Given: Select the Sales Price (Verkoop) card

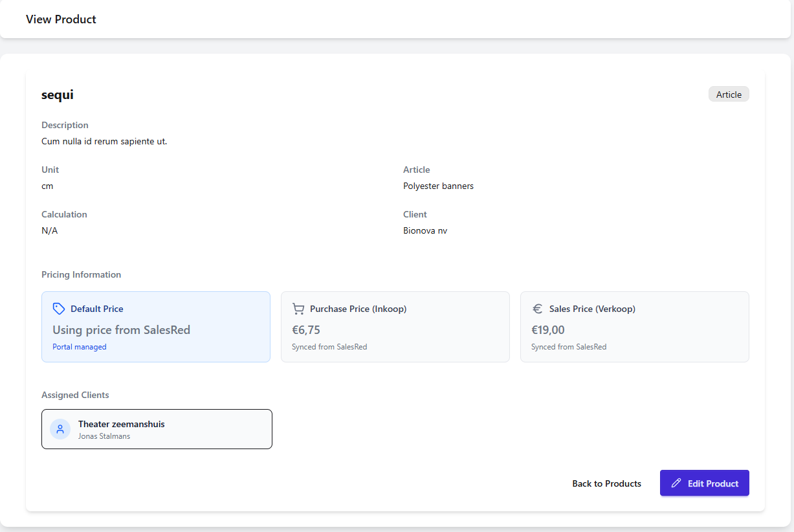Looking at the screenshot, I should (634, 327).
